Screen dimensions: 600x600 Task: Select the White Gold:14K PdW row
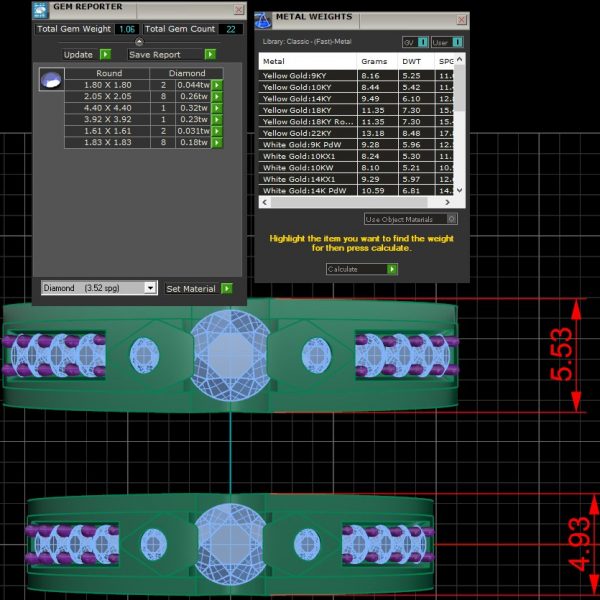click(356, 190)
